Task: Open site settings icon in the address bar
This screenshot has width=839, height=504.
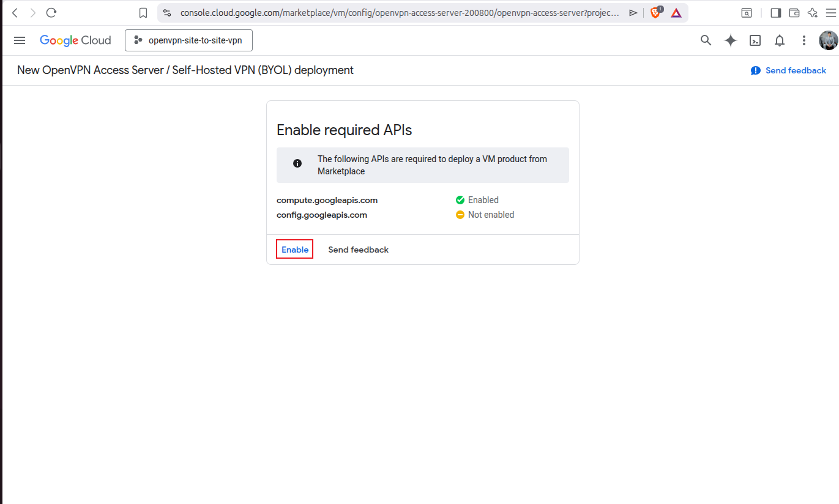Action: [167, 13]
